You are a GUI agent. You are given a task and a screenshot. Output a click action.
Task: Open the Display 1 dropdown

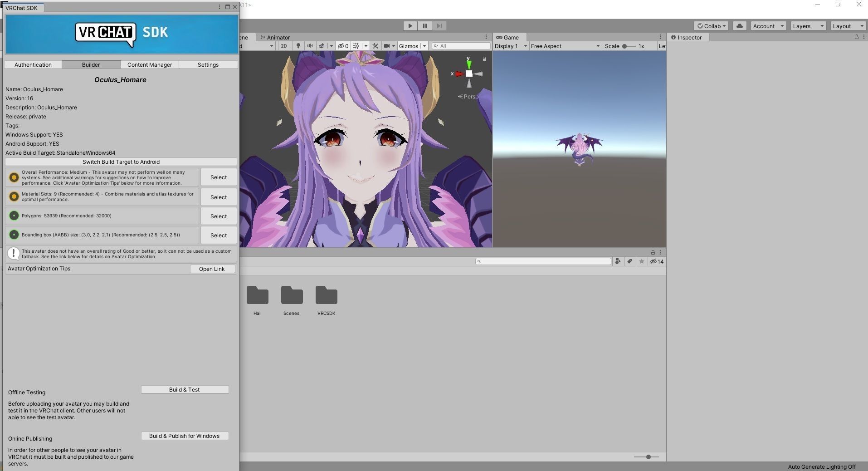coord(510,46)
